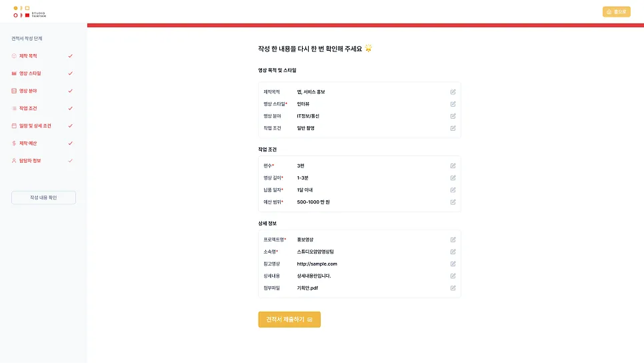The image size is (644, 363).
Task: Edit the 상세내용 row
Action: pos(453,276)
